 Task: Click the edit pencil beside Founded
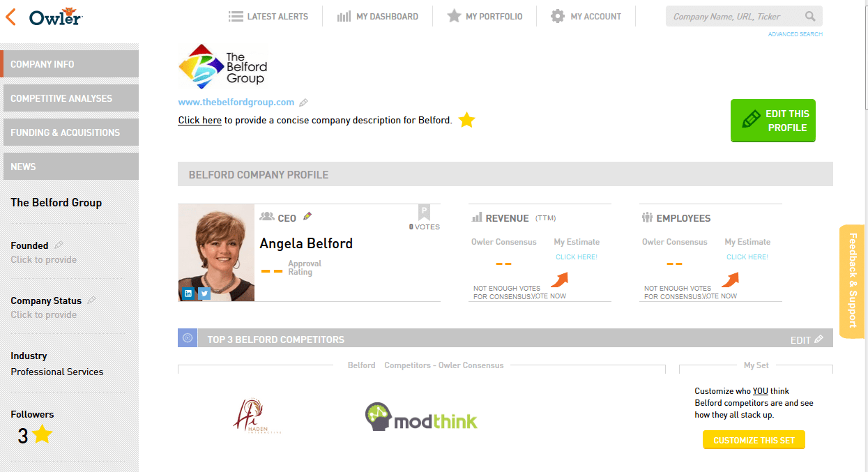(59, 245)
